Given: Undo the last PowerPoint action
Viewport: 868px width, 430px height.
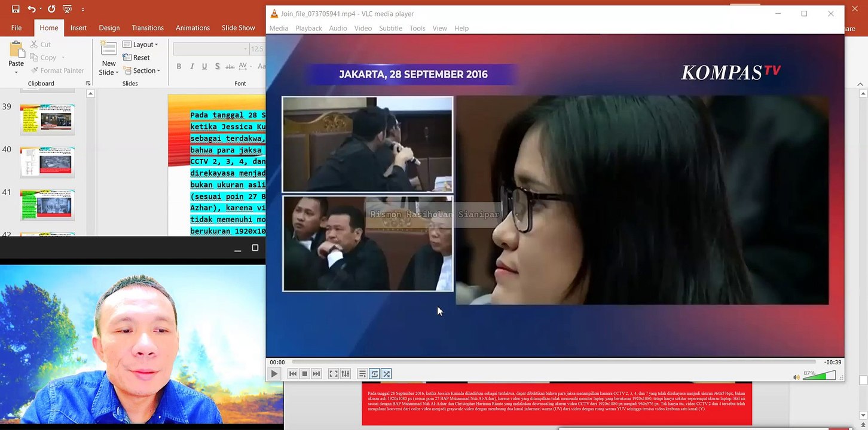Looking at the screenshot, I should point(30,9).
